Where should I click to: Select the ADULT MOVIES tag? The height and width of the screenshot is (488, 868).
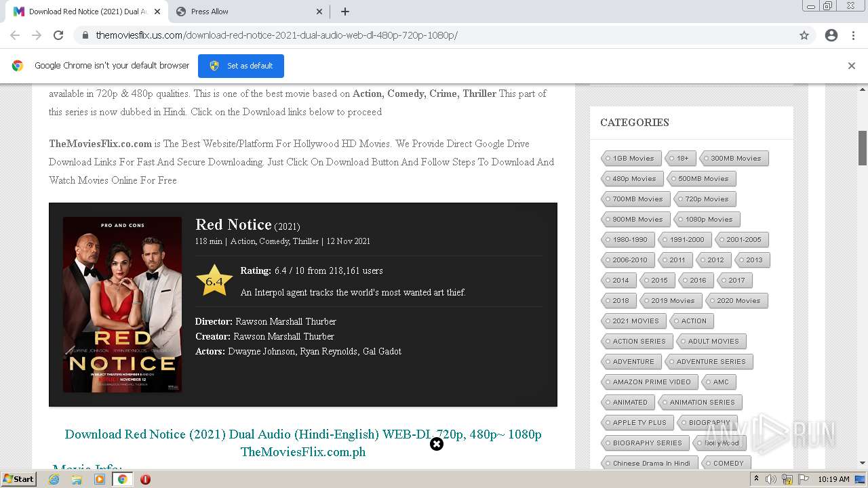click(x=712, y=342)
